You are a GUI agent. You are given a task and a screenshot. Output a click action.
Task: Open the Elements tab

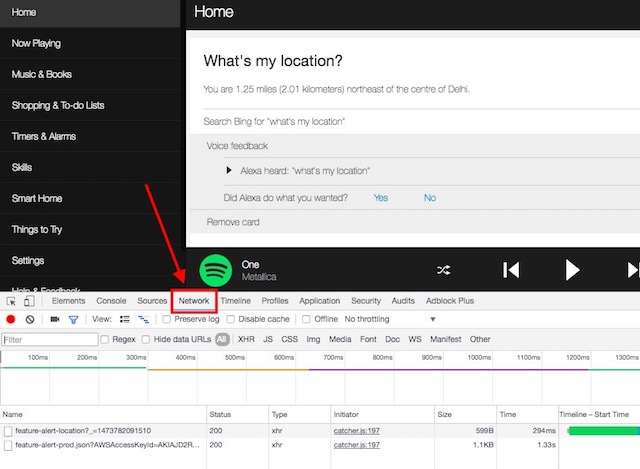68,301
